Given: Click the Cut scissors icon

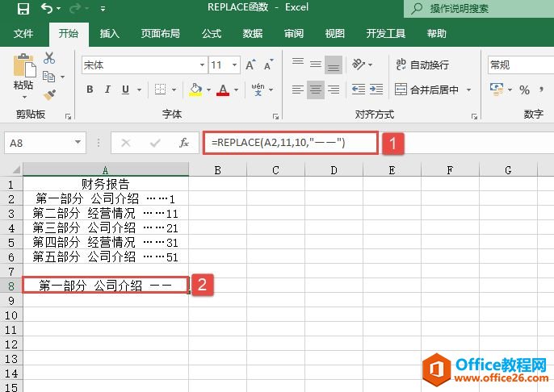Looking at the screenshot, I should pyautogui.click(x=49, y=58).
